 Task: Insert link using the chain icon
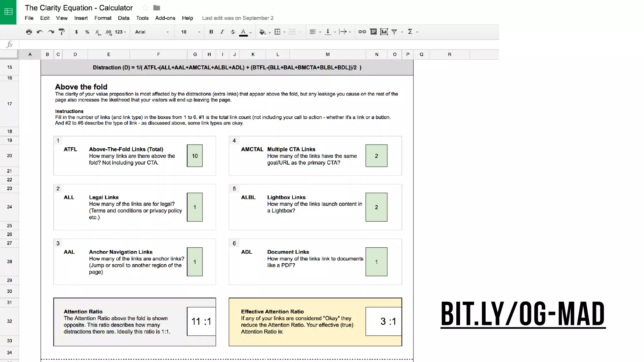click(x=362, y=32)
